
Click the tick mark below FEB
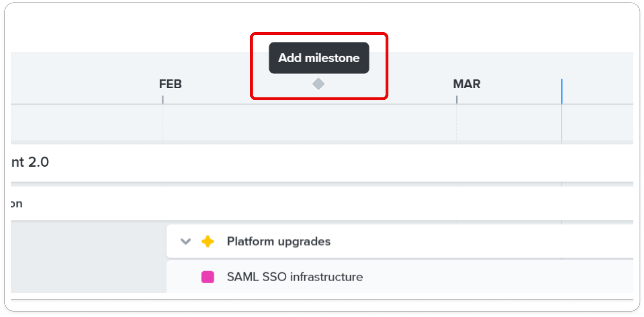coord(163,100)
